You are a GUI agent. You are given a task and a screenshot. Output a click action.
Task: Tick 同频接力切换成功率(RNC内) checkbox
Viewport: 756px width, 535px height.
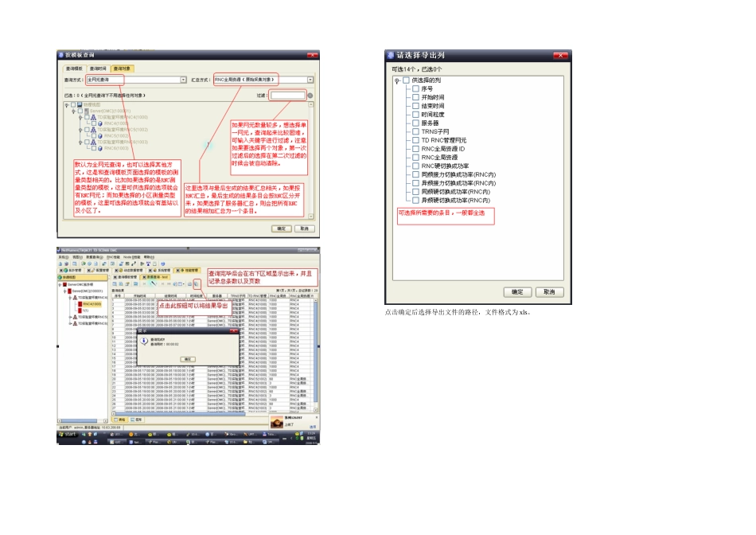click(415, 174)
